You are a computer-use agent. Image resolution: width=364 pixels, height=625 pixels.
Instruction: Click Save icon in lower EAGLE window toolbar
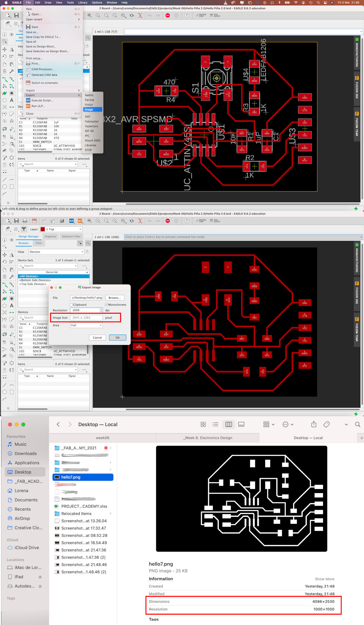click(x=16, y=221)
